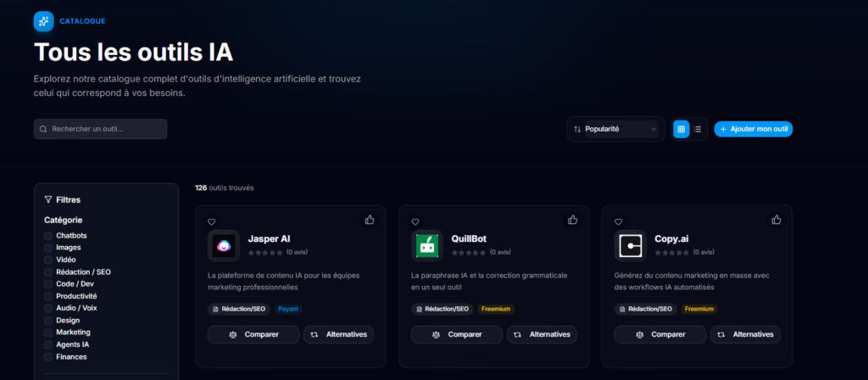Upvote Jasper AI with thumbs up

(370, 220)
